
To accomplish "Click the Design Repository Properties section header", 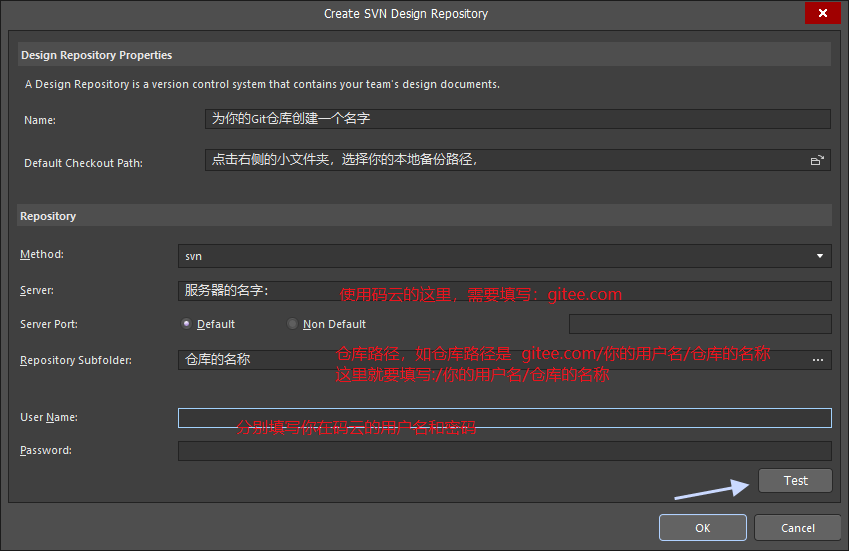I will [x=424, y=55].
